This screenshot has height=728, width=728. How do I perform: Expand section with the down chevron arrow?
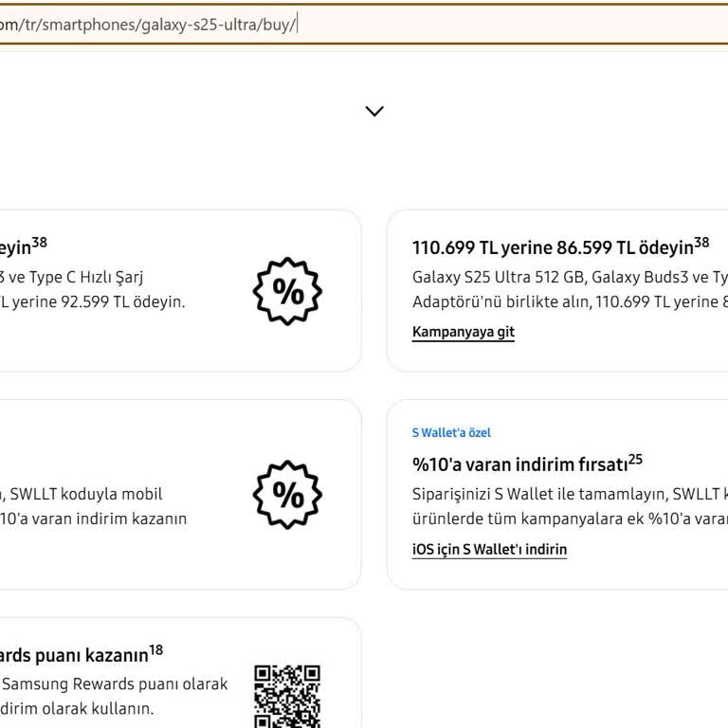(374, 111)
